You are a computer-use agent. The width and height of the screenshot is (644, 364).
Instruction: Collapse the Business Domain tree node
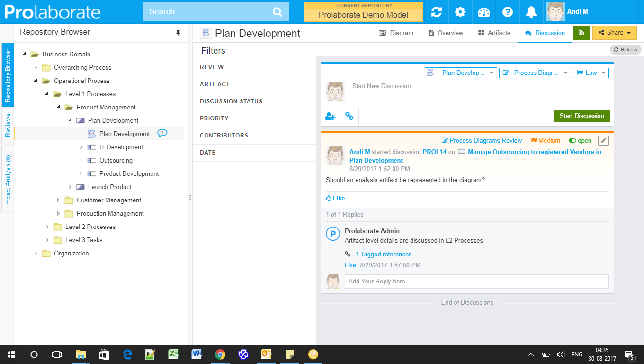pyautogui.click(x=24, y=54)
